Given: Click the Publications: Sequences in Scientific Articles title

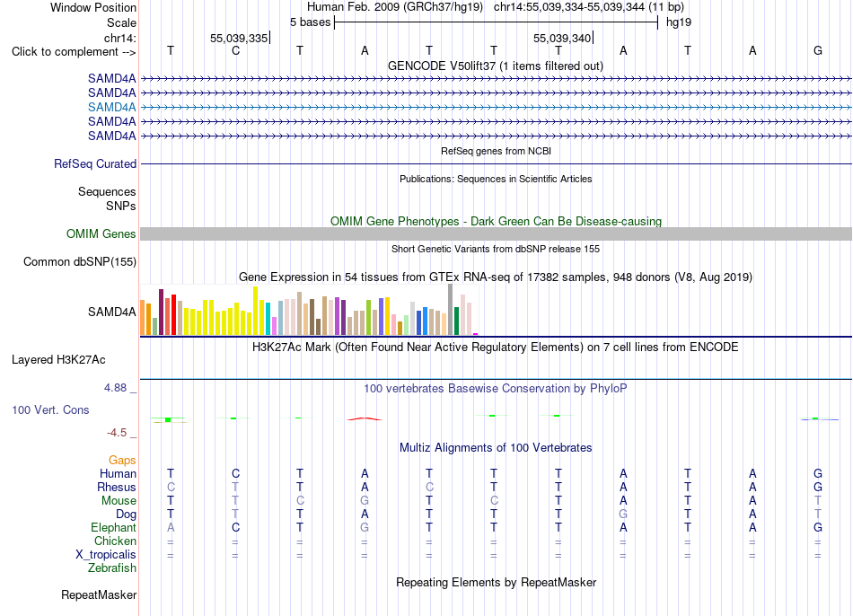Looking at the screenshot, I should 496,179.
